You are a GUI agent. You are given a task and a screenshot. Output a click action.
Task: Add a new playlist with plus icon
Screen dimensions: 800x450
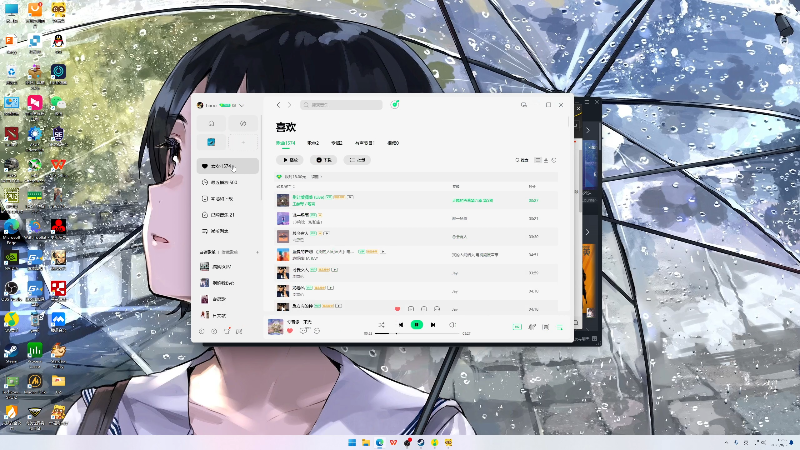[257, 252]
